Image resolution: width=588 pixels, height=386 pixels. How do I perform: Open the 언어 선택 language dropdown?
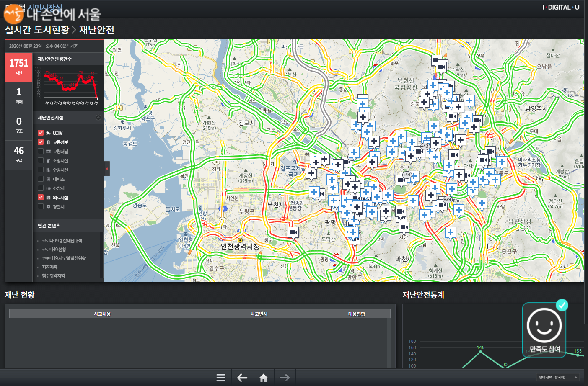pyautogui.click(x=558, y=377)
